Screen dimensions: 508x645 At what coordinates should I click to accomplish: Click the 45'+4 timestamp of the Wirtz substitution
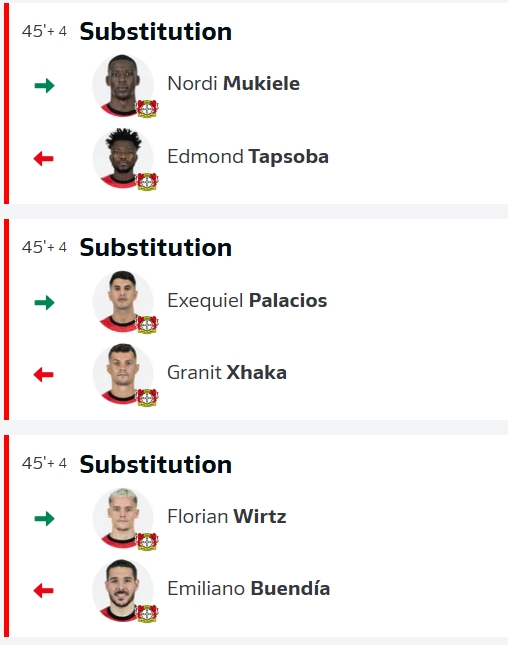coord(44,464)
